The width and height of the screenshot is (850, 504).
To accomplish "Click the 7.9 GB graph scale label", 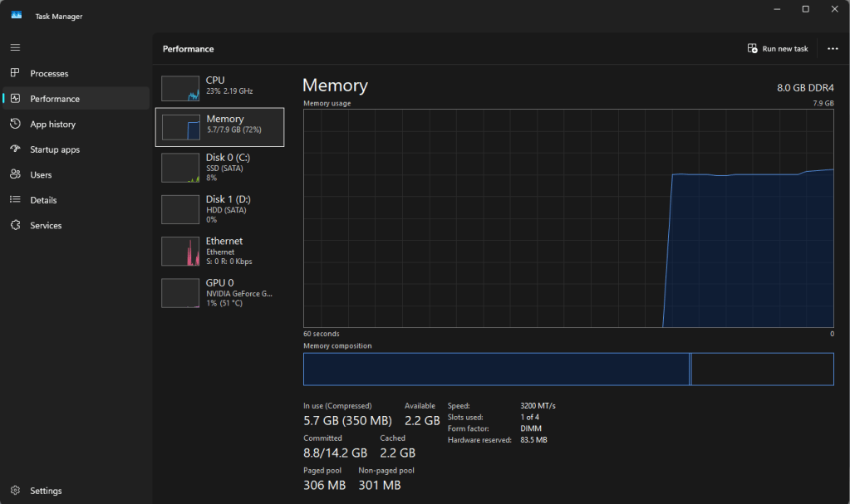I will point(823,103).
